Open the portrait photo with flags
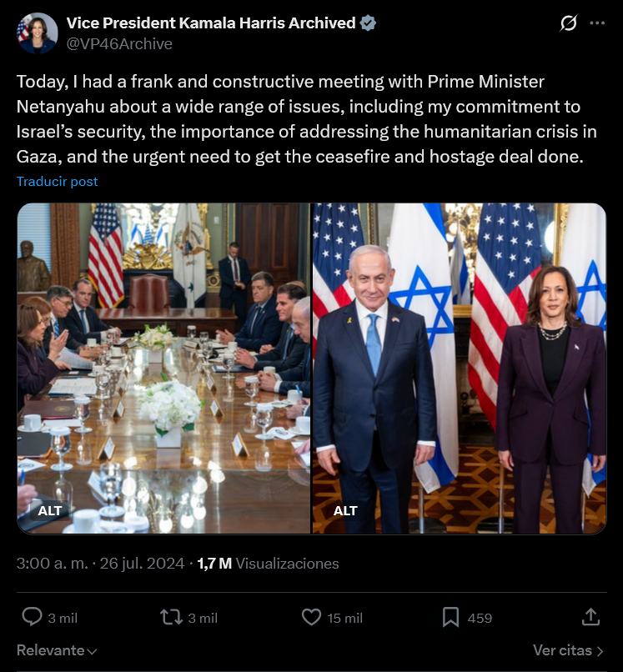The height and width of the screenshot is (672, 623). point(460,369)
